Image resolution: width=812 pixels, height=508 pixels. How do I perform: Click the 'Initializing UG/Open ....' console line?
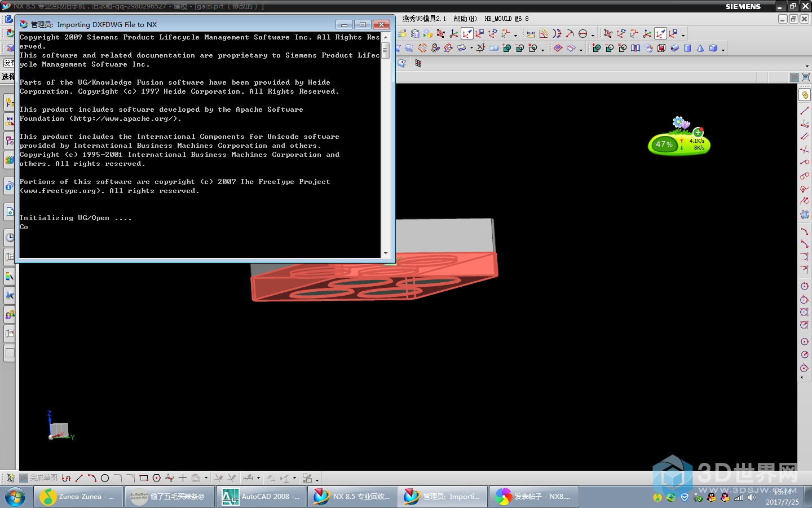(76, 218)
